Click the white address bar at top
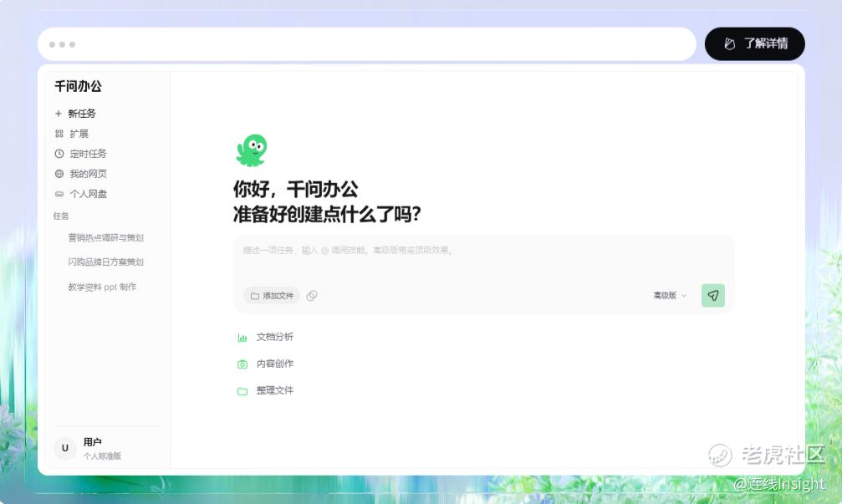Viewport: 842px width, 504px height. [367, 44]
